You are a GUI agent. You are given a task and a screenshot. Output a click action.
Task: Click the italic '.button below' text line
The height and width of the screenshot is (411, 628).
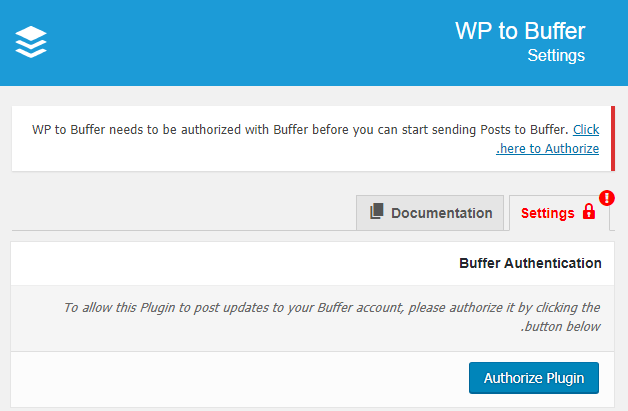pyautogui.click(x=560, y=326)
